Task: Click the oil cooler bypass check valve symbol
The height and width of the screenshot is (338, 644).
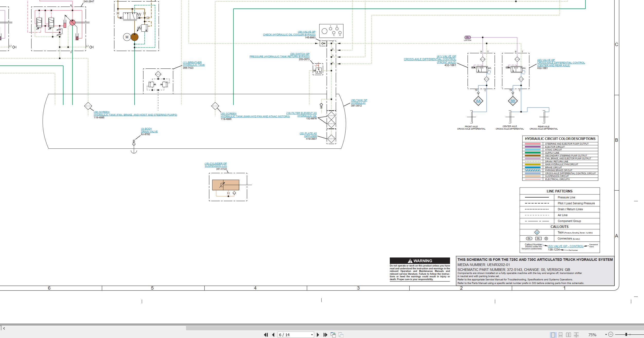Action: 323,43
